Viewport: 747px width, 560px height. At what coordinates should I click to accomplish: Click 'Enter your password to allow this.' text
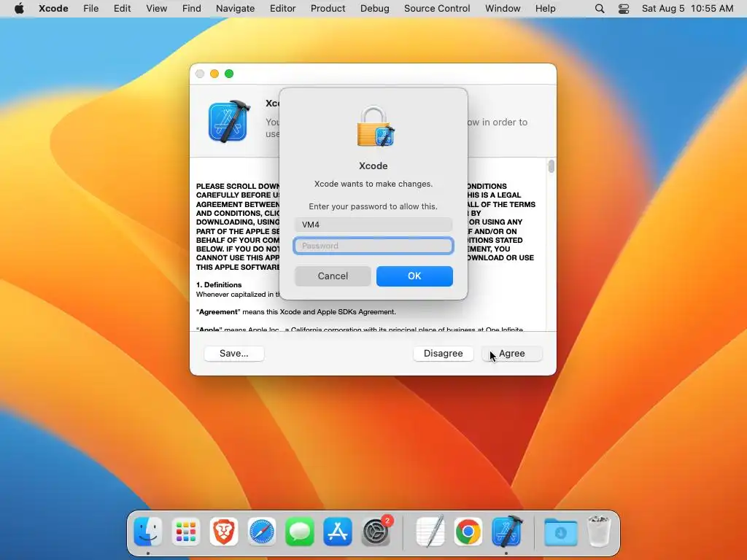click(373, 206)
